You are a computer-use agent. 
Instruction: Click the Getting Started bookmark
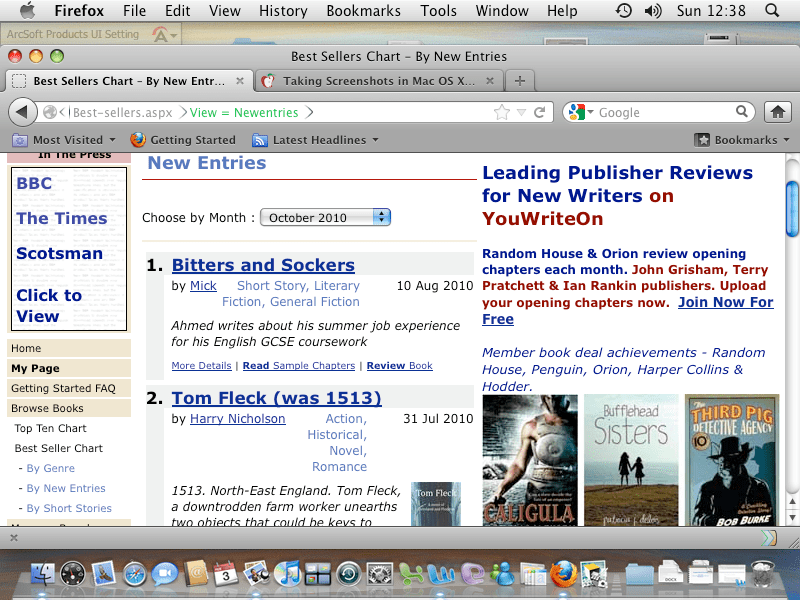click(x=183, y=140)
